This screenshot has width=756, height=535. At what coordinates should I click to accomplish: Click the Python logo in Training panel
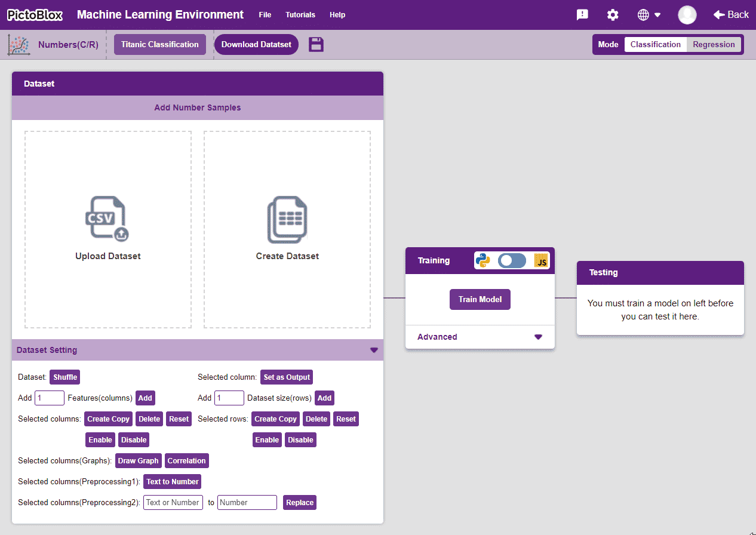click(483, 260)
